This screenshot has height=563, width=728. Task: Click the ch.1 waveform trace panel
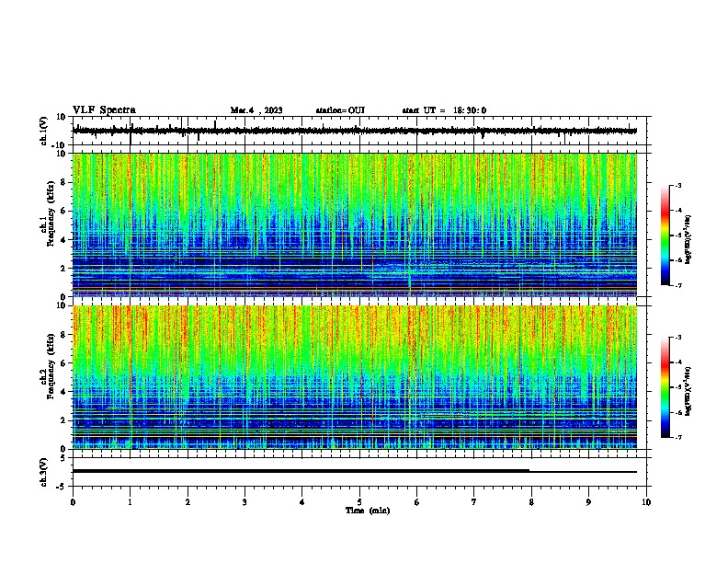pos(359,131)
